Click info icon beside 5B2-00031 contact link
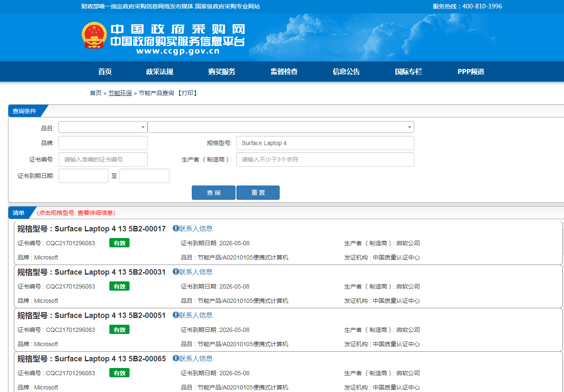Image resolution: width=564 pixels, height=392 pixels. [176, 272]
